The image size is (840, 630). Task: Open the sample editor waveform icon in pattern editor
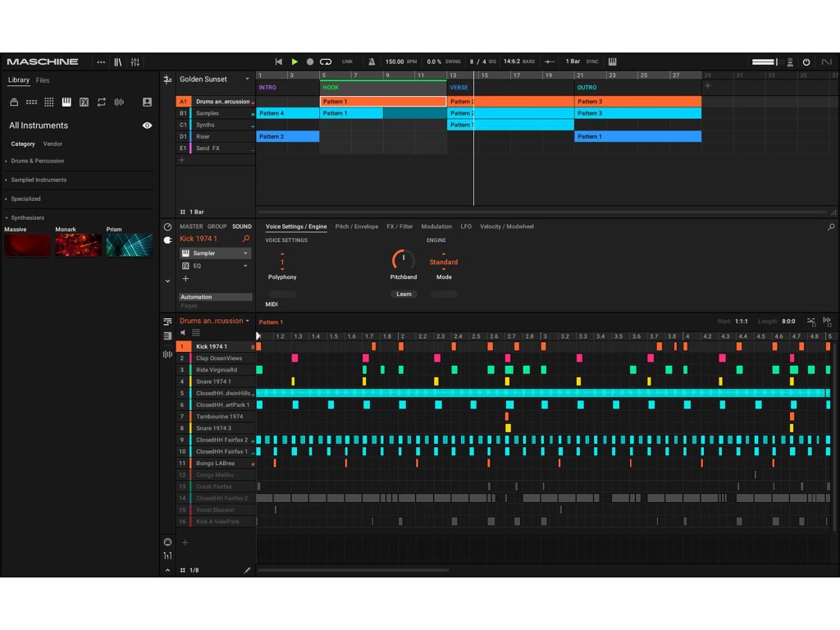click(x=167, y=354)
